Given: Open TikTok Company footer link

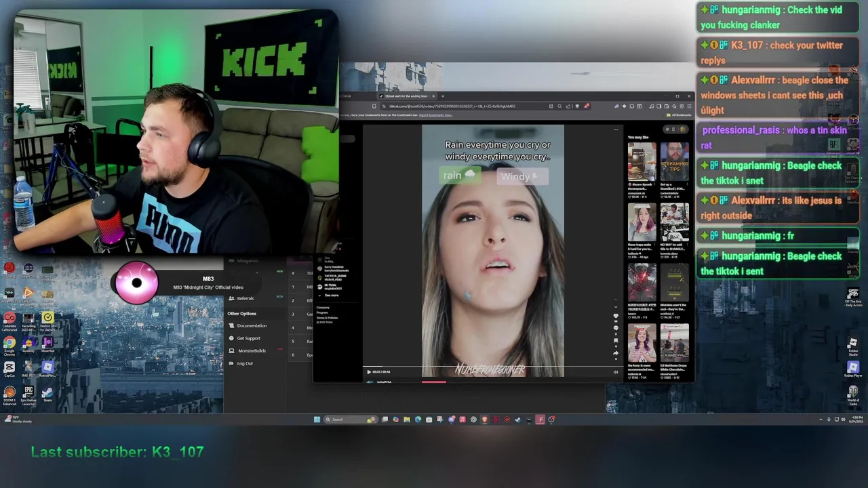Looking at the screenshot, I should (x=322, y=307).
